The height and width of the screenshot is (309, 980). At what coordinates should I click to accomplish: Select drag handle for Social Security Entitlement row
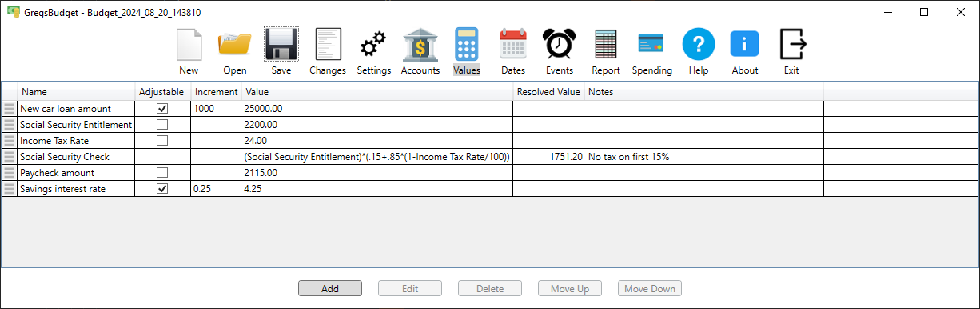coord(10,125)
